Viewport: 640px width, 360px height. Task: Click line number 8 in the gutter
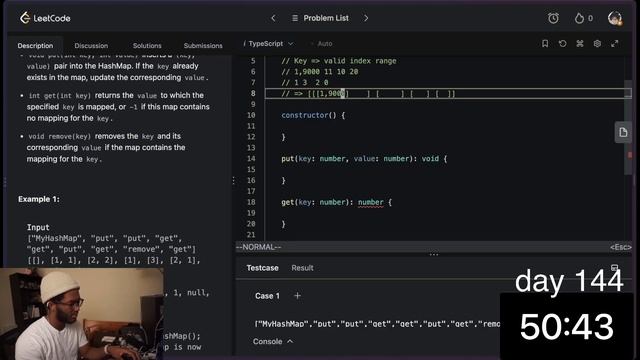click(x=253, y=93)
